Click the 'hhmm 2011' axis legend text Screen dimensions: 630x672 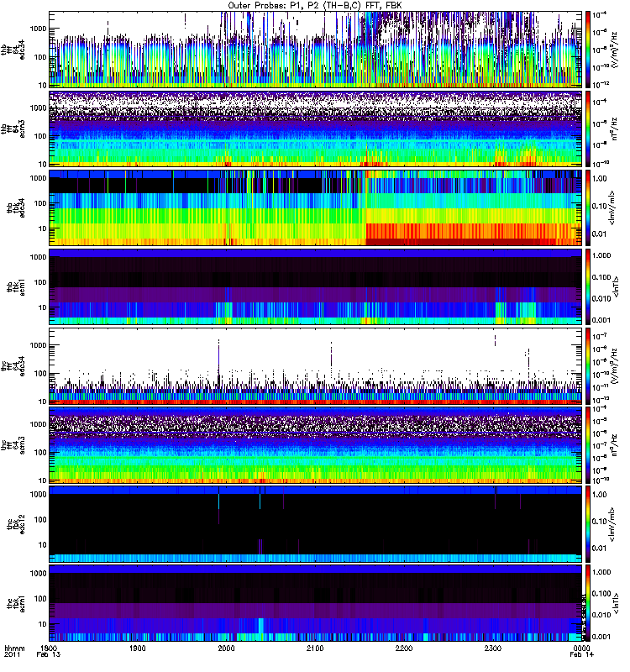(x=14, y=653)
